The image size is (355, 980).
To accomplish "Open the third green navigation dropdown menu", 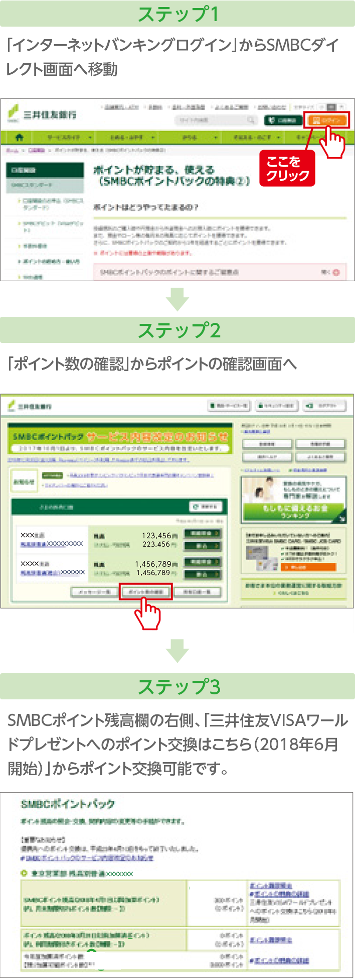I will pyautogui.click(x=195, y=137).
